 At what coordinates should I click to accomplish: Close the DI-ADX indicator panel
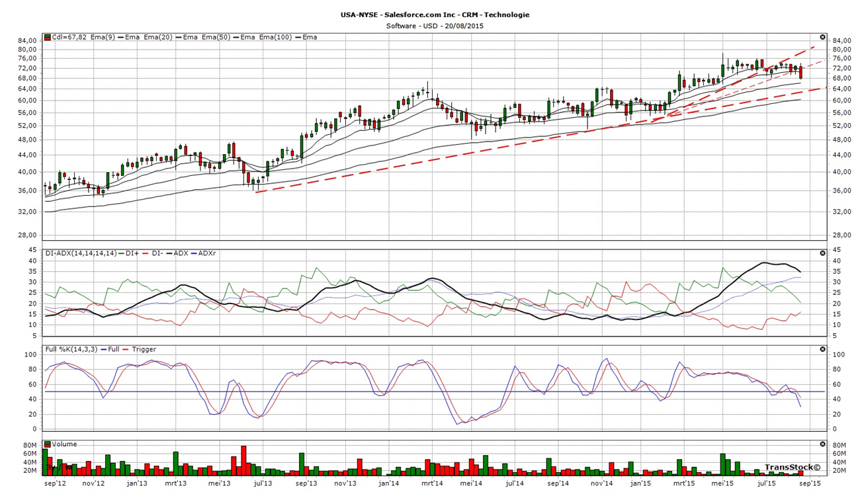[823, 253]
